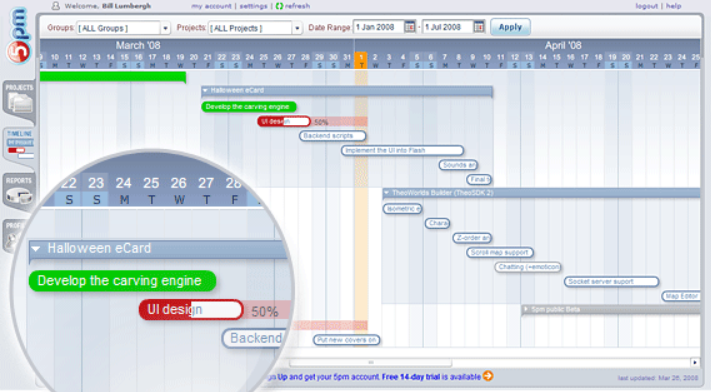Open the my account link
The image size is (712, 392).
pos(212,6)
